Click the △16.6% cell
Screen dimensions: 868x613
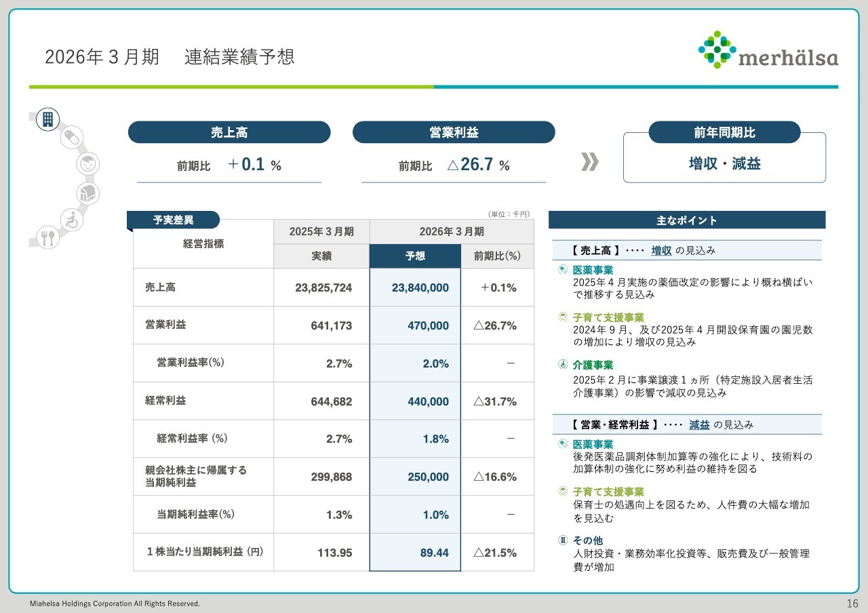click(495, 477)
